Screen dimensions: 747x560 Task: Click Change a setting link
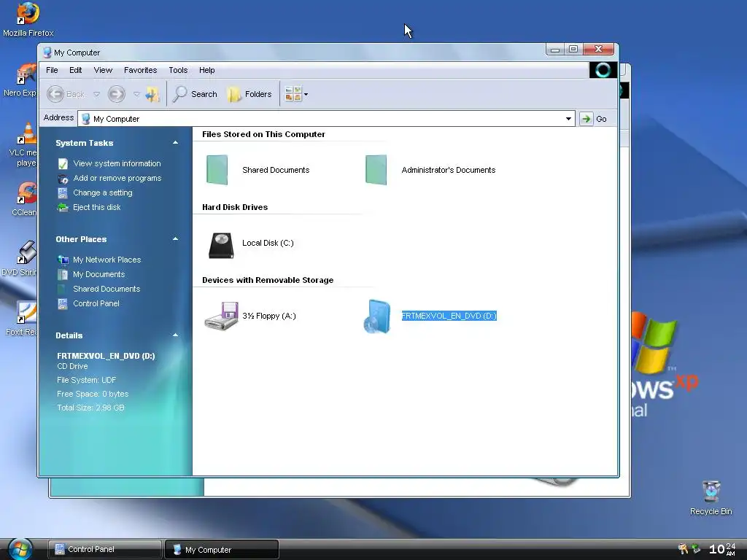click(x=102, y=192)
